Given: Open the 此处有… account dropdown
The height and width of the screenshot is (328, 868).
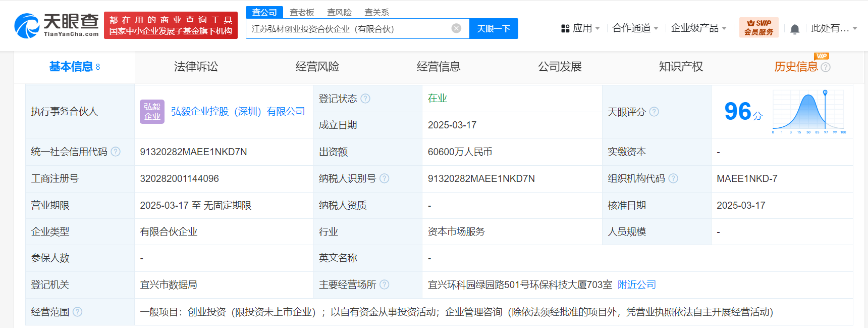Looking at the screenshot, I should tap(834, 28).
